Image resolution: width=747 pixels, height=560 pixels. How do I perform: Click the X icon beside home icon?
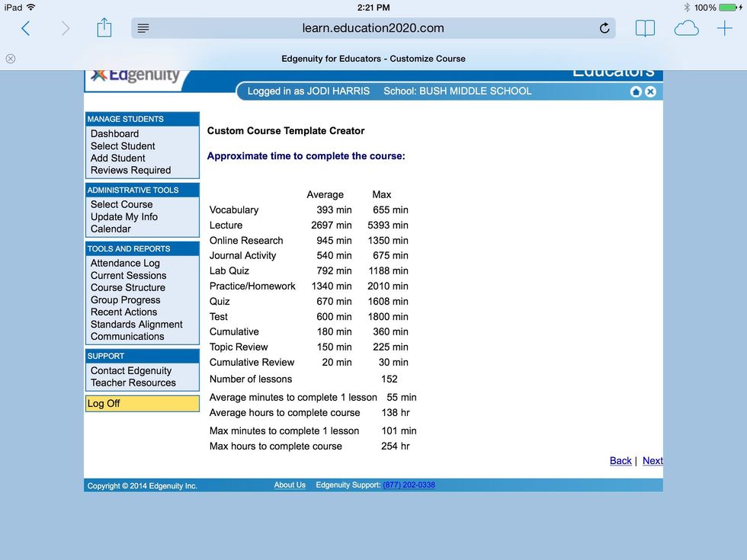tap(650, 91)
